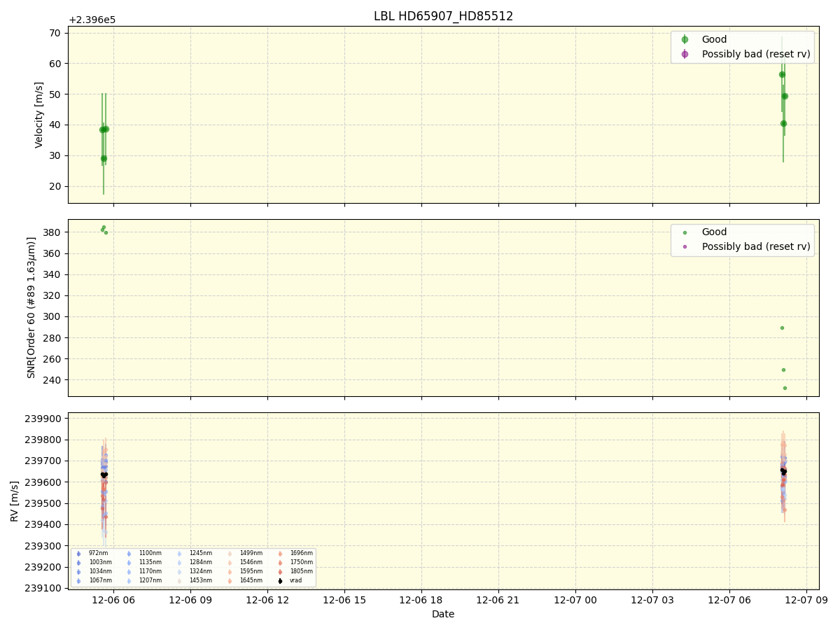
Task: Click the 380 tick on SNR axis
Action: [52, 232]
